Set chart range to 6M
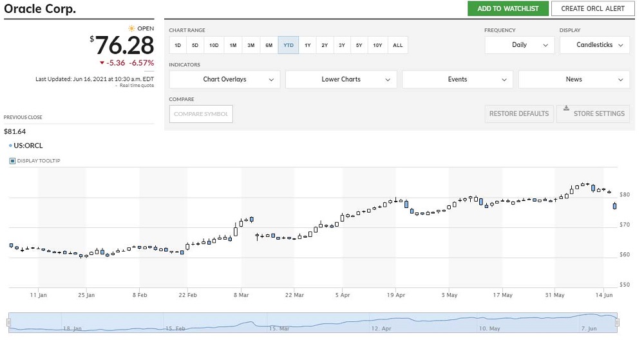 tap(269, 45)
